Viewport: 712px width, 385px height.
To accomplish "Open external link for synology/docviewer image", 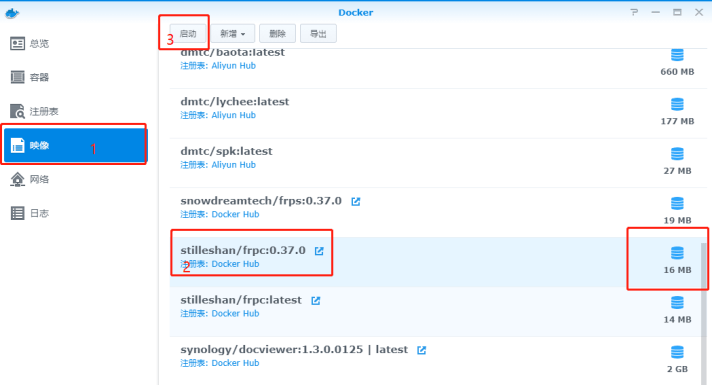I will click(x=421, y=350).
